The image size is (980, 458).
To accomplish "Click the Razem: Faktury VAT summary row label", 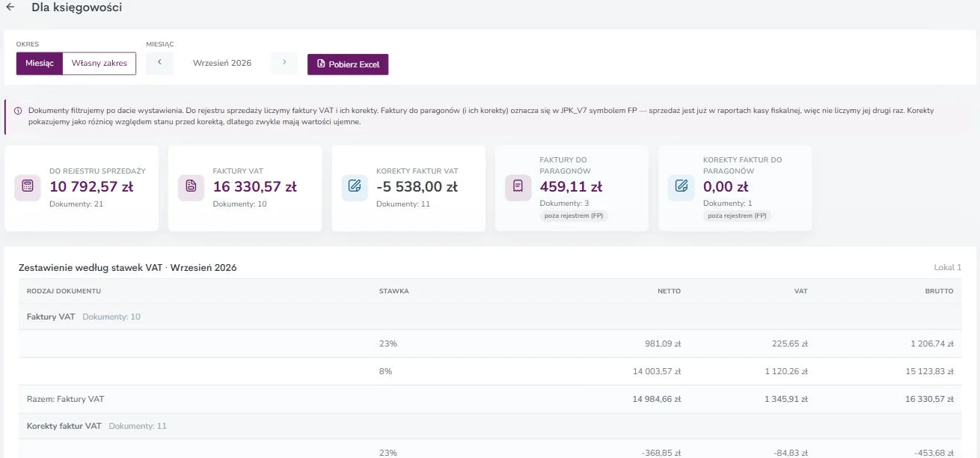I will tap(65, 399).
